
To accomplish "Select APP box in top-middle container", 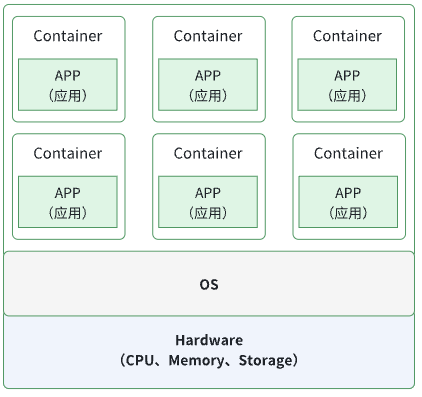I will click(208, 85).
